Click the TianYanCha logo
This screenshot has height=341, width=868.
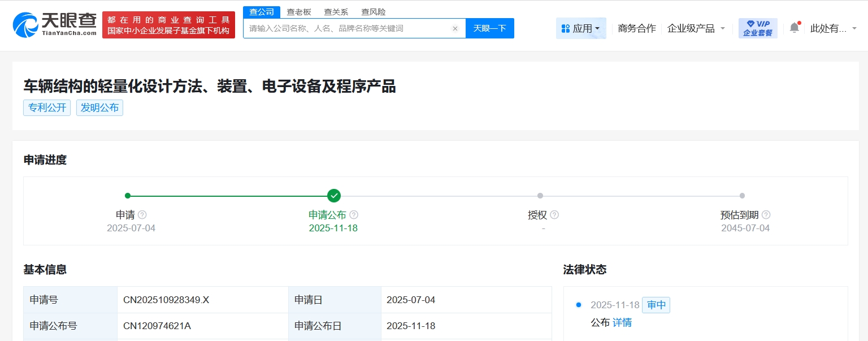tap(55, 25)
